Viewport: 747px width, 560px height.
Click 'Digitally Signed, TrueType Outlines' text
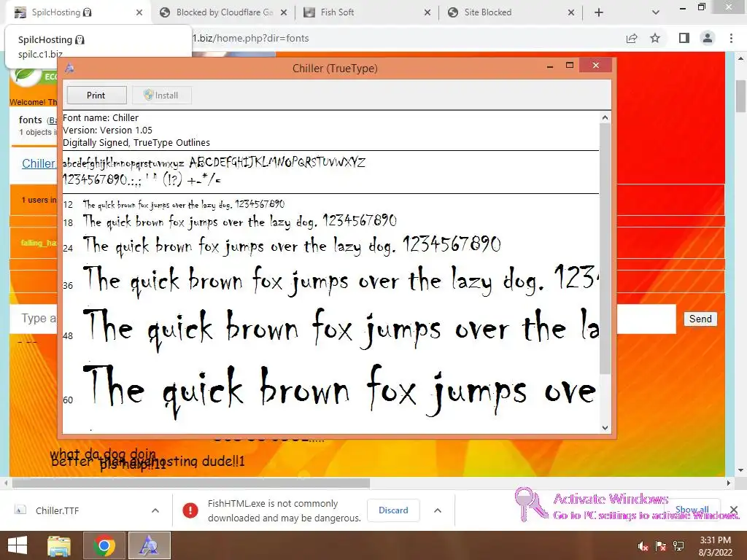(136, 142)
